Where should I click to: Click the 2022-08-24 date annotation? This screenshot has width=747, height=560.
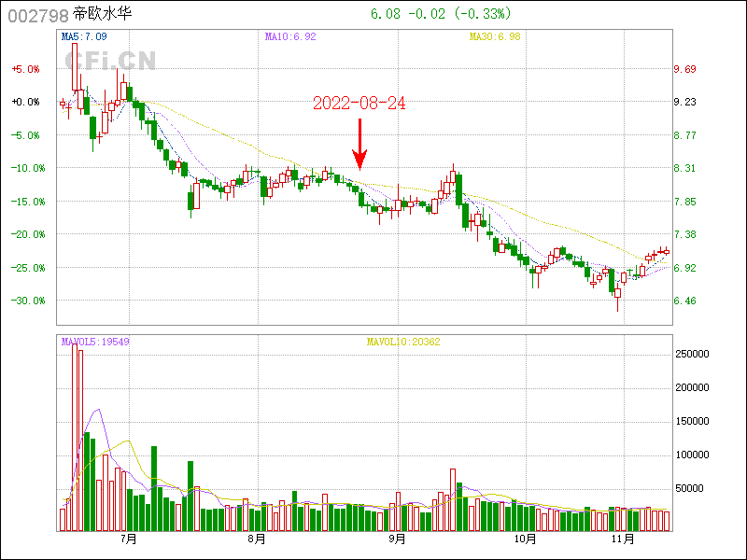coord(359,104)
